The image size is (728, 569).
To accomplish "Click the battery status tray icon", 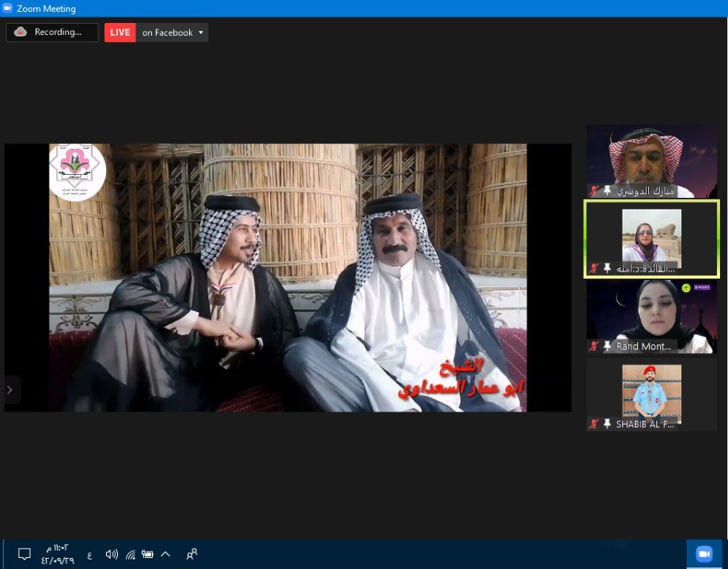I will 147,554.
